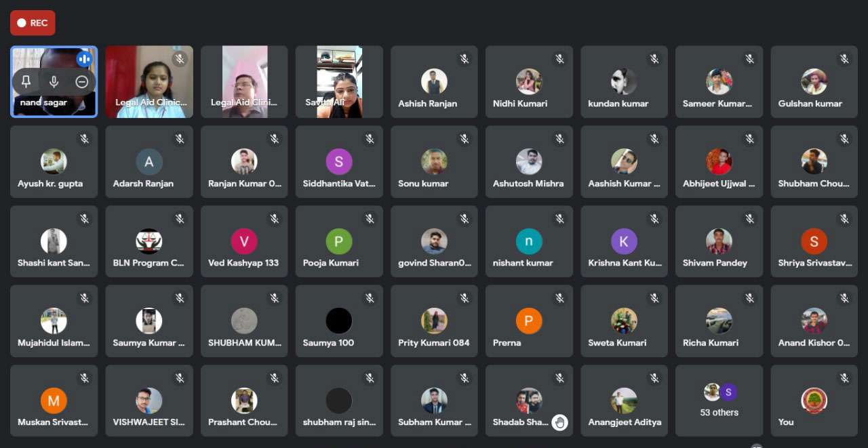Select the Gulshan kumar participant tile

click(x=814, y=82)
